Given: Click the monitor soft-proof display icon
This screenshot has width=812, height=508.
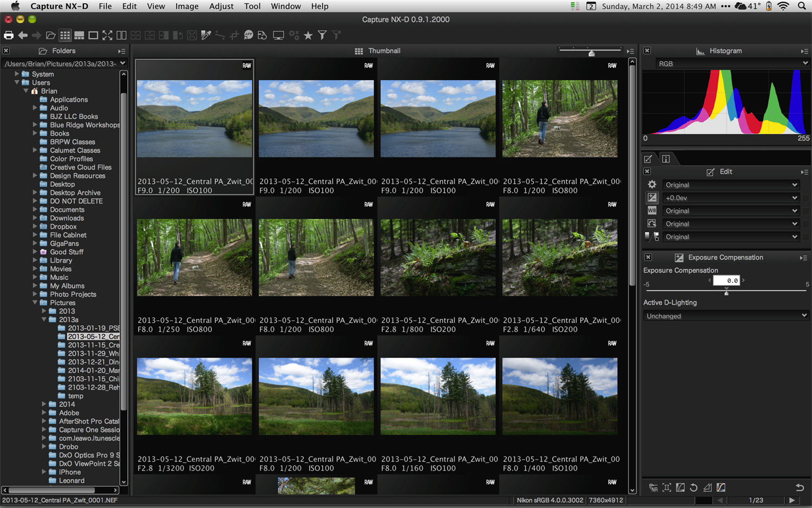Looking at the screenshot, I should tap(278, 35).
